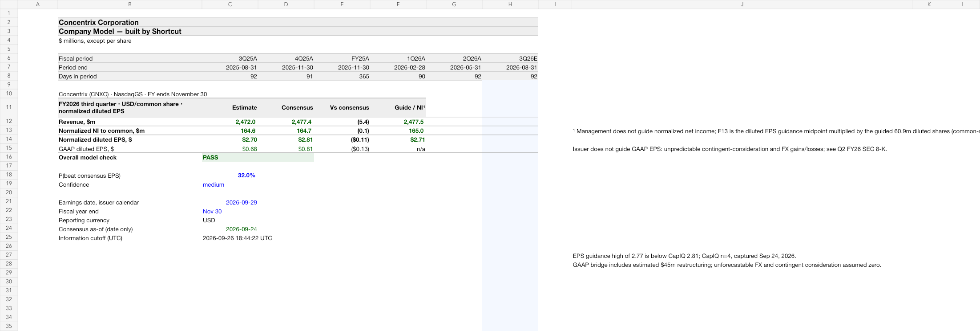Select GAAP diluted EPS estimate $0.68

tap(230, 149)
